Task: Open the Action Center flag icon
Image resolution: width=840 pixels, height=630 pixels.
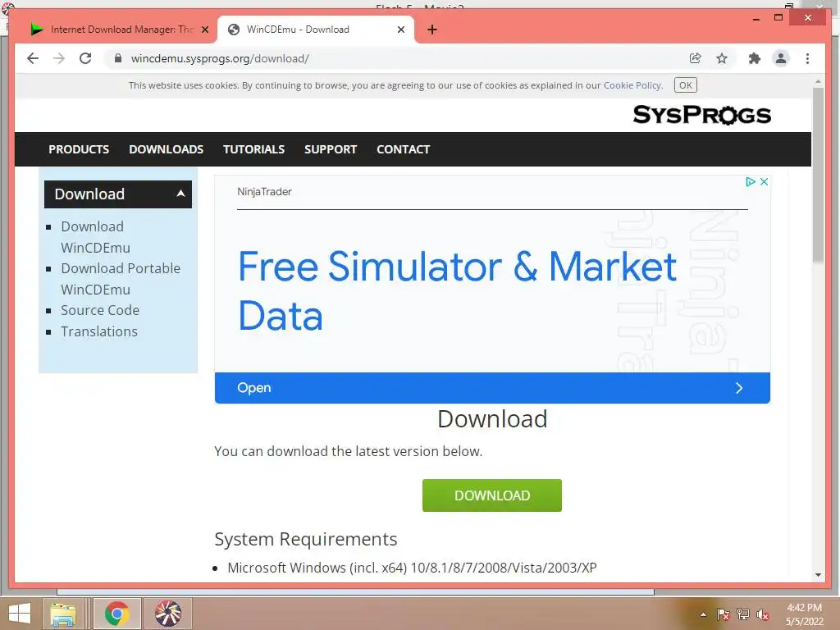Action: (x=724, y=614)
